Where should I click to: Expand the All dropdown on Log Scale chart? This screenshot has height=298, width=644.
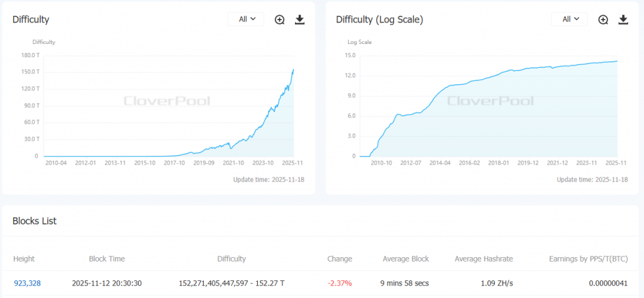coord(570,19)
